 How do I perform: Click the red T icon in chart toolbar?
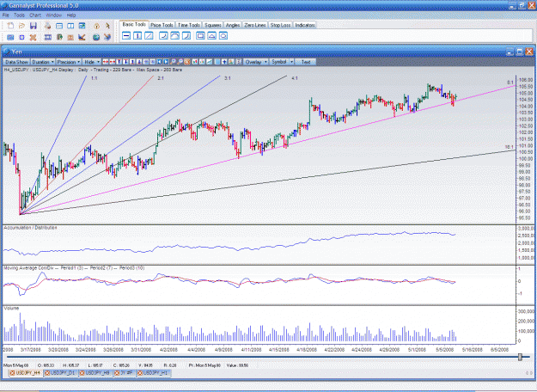pyautogui.click(x=119, y=62)
